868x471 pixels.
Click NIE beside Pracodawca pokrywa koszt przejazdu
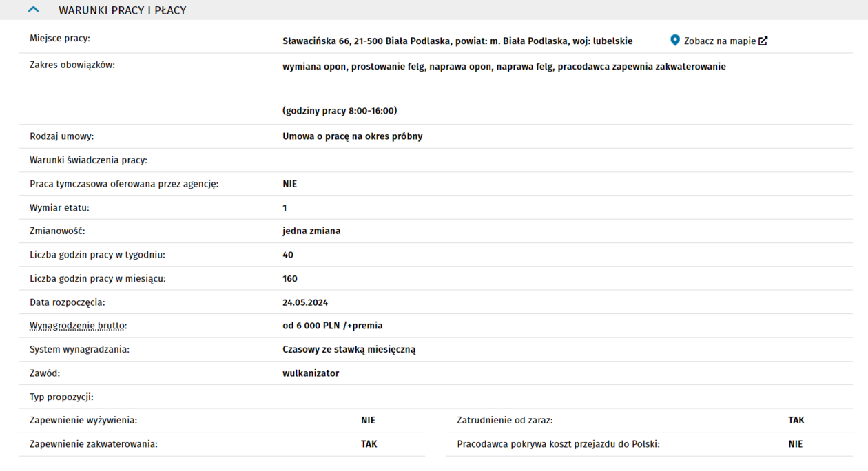tap(796, 444)
